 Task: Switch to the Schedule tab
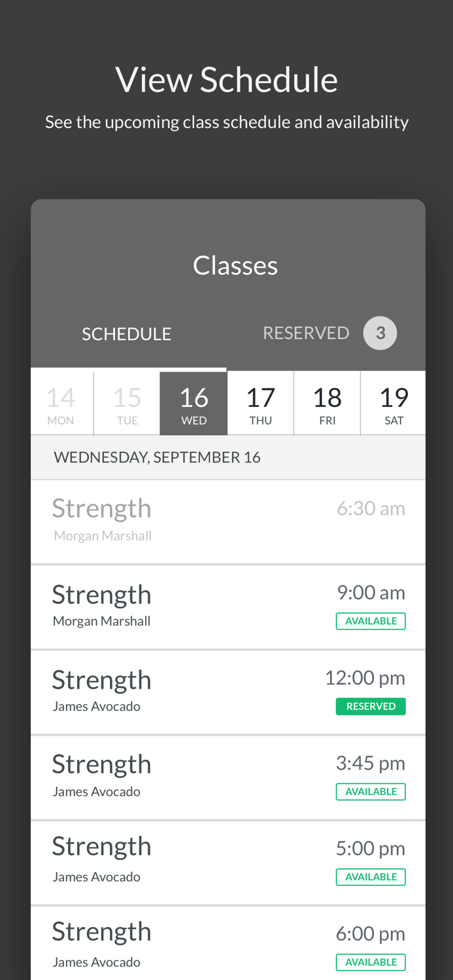tap(126, 334)
